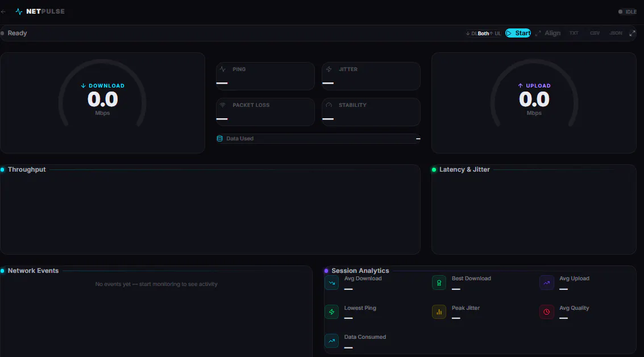Click the upload arrow icon beside UPLOAD
Viewport: 644px width, 357px height.
(x=521, y=86)
